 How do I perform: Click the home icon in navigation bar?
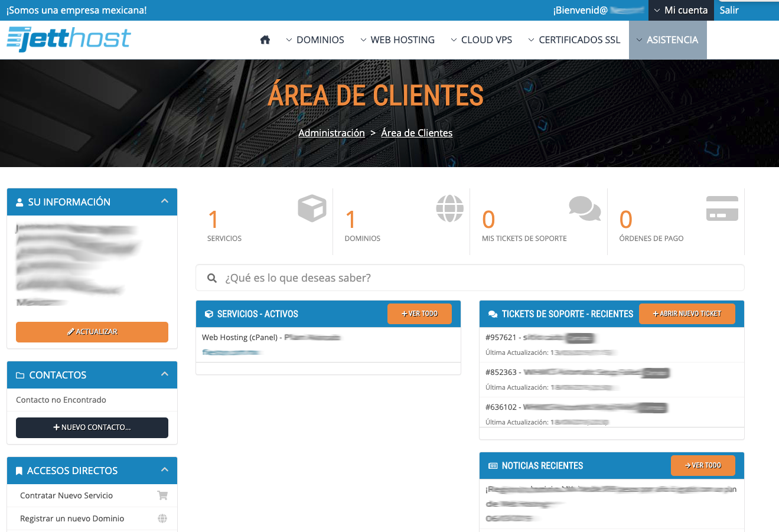(x=265, y=40)
